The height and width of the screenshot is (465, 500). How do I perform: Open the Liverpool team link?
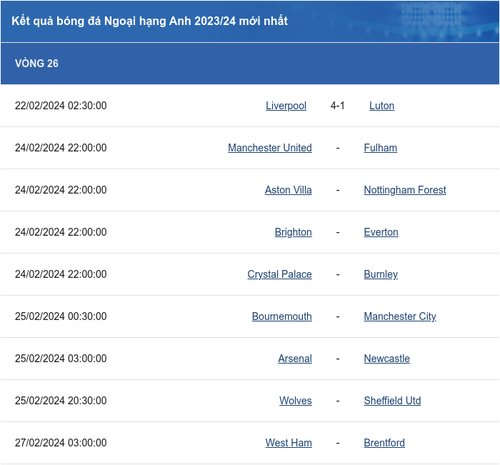tap(286, 106)
